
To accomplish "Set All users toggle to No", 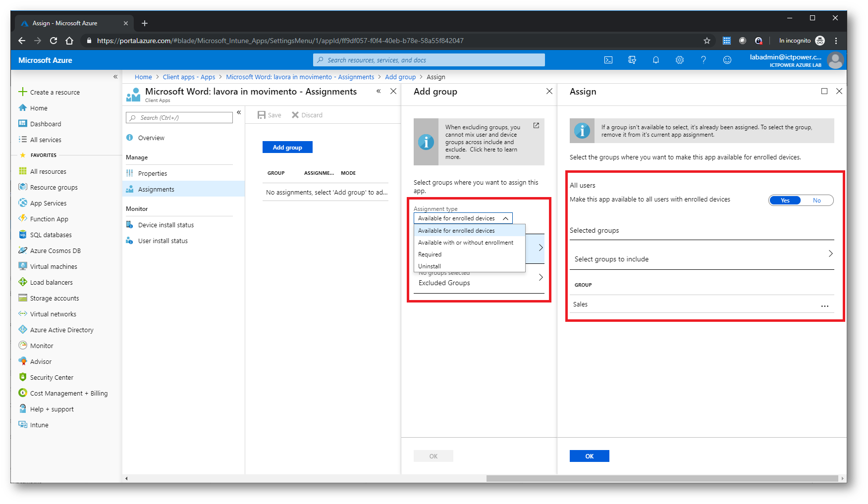I will point(817,201).
